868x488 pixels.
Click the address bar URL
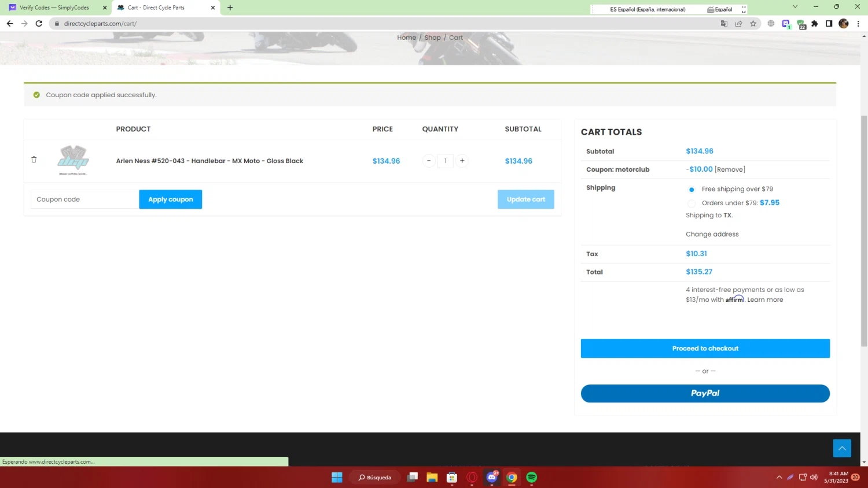(100, 24)
